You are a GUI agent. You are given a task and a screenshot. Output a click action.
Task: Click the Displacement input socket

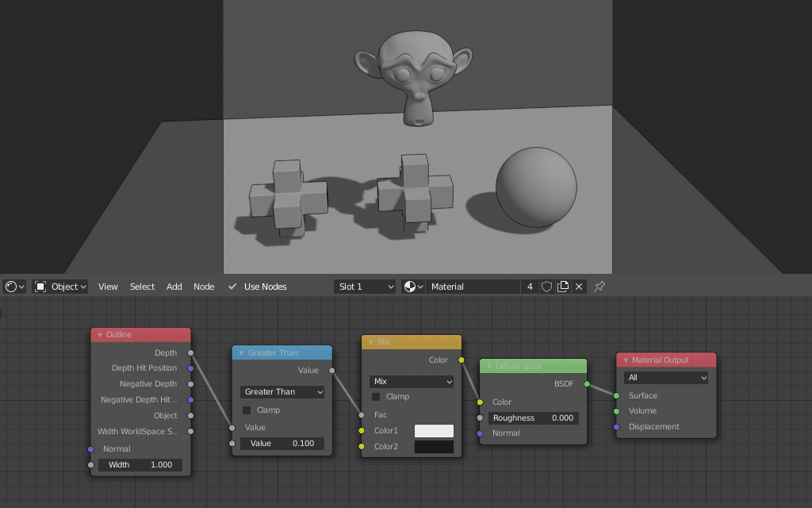[616, 427]
